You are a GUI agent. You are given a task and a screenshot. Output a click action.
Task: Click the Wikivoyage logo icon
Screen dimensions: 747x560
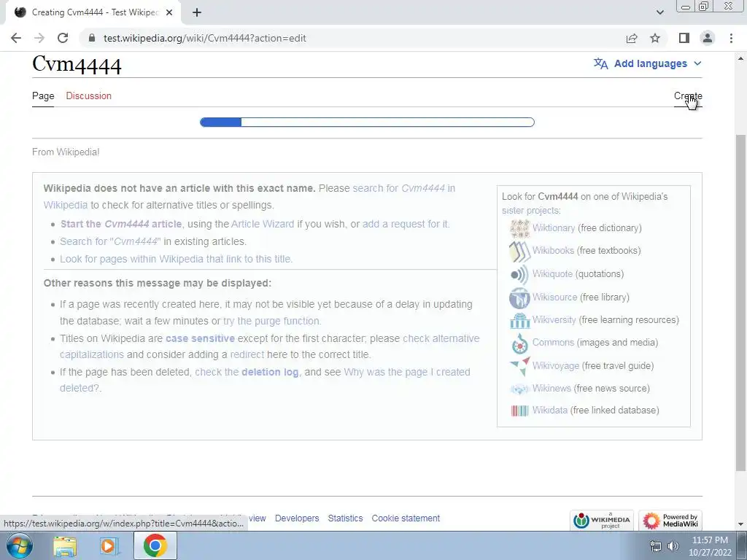(x=519, y=366)
